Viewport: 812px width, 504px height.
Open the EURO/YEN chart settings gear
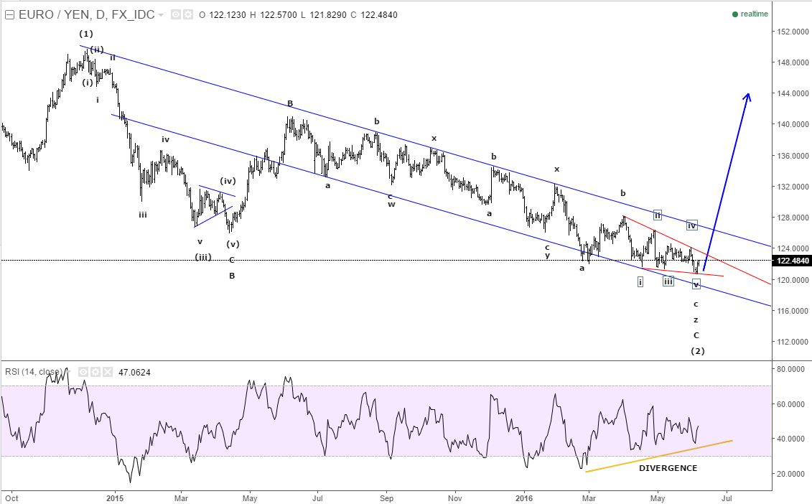click(x=189, y=14)
